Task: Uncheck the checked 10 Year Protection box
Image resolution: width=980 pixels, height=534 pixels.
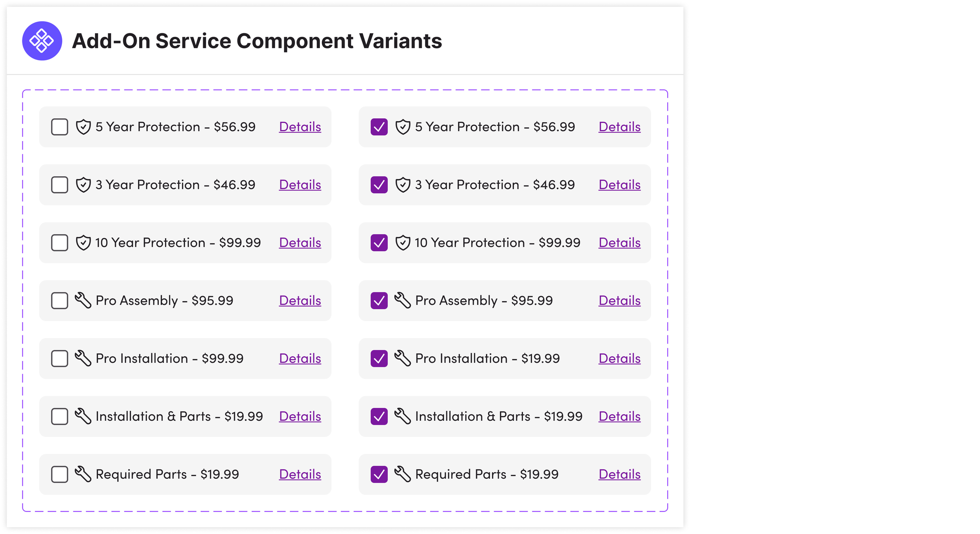Action: pos(379,243)
